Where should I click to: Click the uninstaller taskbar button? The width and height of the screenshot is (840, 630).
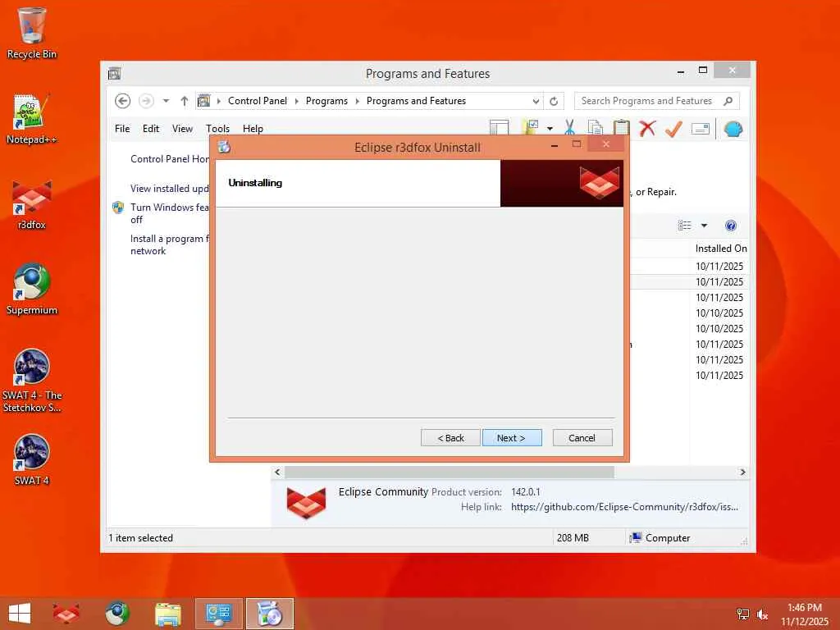click(269, 614)
